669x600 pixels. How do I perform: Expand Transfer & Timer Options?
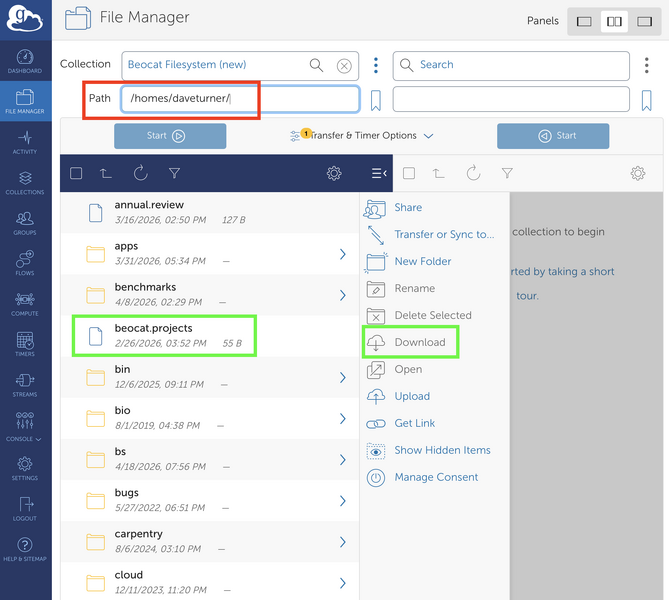pos(364,136)
